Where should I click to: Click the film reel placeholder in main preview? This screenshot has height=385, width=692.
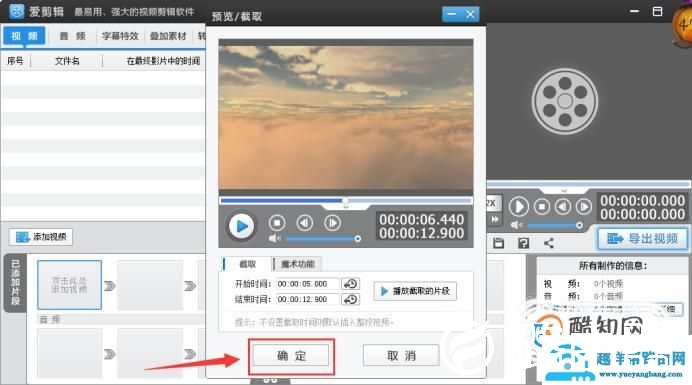point(565,101)
